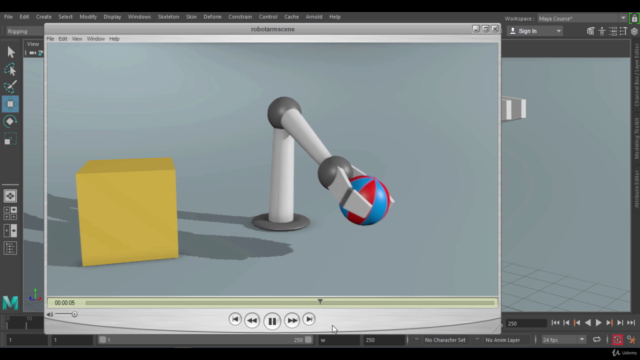The image size is (640, 360).
Task: Show the Channel Box icon
Action: pos(634,31)
